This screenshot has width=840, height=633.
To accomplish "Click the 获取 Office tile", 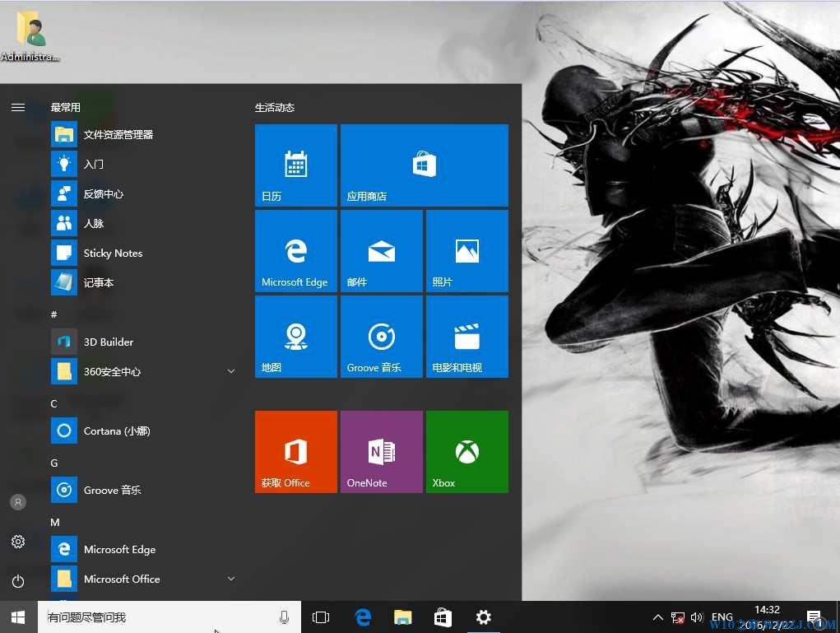I will (x=295, y=452).
